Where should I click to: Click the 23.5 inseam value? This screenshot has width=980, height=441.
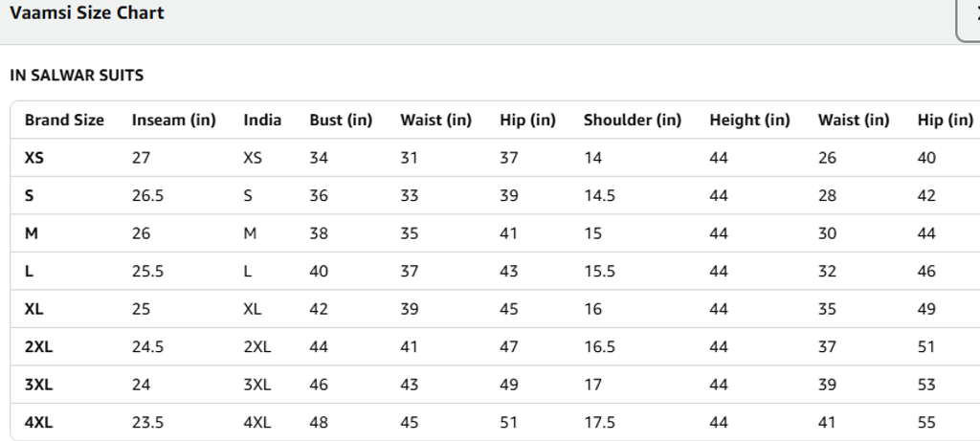147,422
